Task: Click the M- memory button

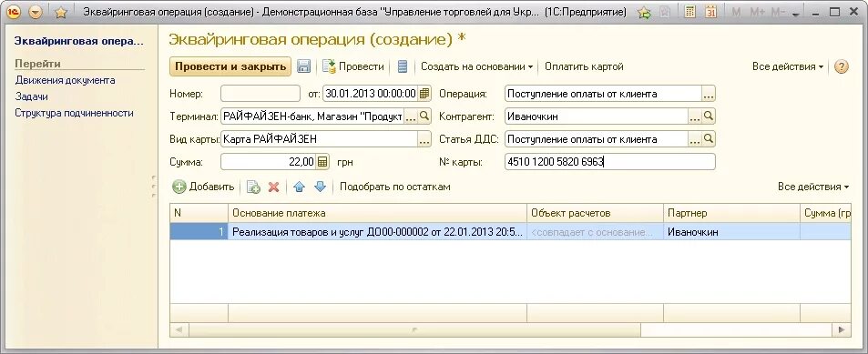Action: 778,12
